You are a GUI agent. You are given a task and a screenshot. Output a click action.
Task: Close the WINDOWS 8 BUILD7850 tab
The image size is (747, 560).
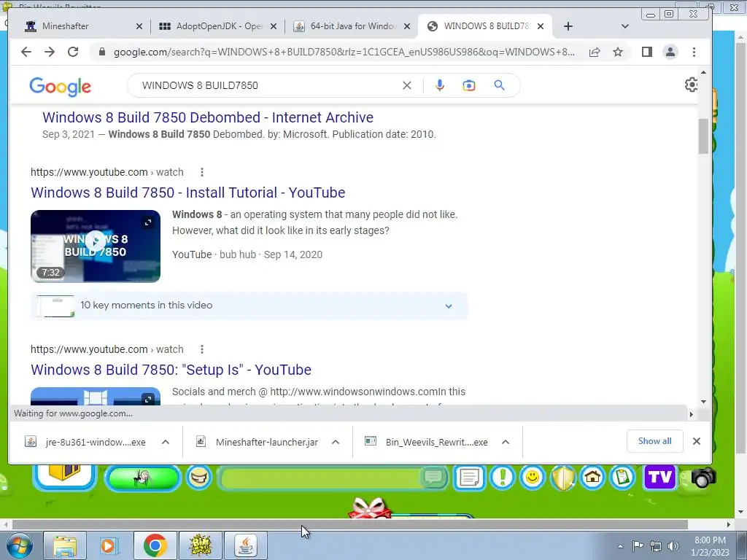(541, 26)
